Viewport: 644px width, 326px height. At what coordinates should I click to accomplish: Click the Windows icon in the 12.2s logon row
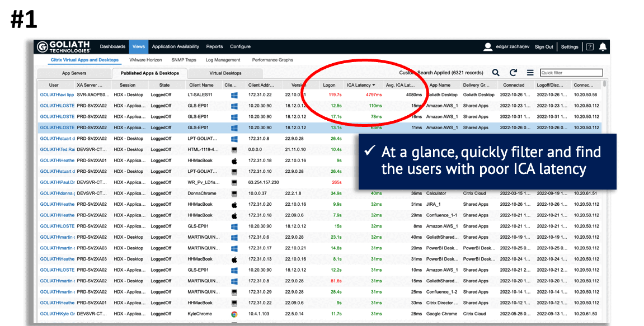(234, 270)
